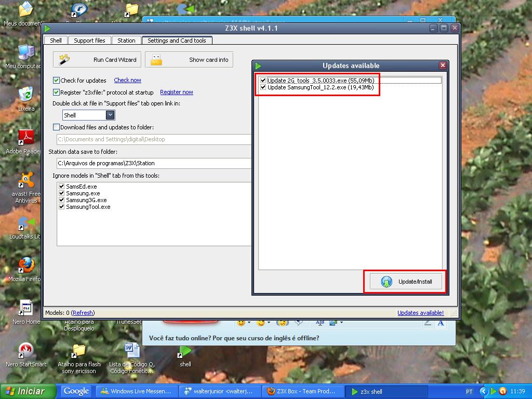The width and height of the screenshot is (532, 399).
Task: Uncheck SamsEd.exe in ignore list
Action: click(61, 187)
